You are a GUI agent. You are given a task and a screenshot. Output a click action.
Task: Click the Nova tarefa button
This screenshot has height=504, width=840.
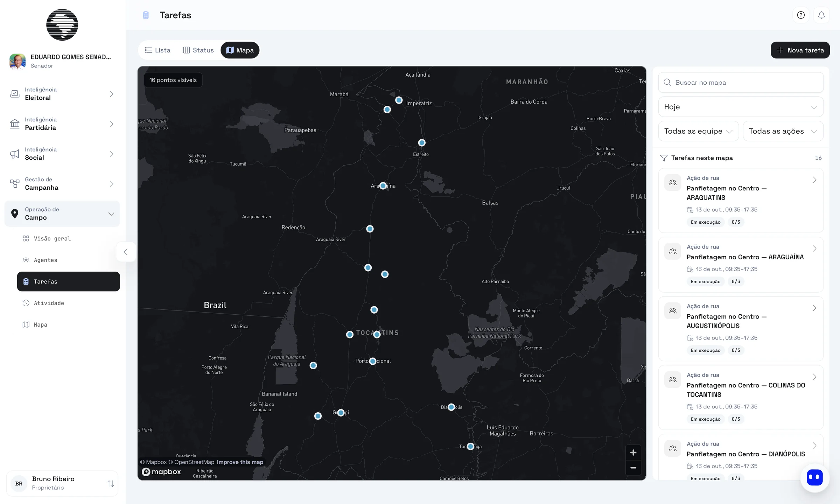(x=800, y=50)
